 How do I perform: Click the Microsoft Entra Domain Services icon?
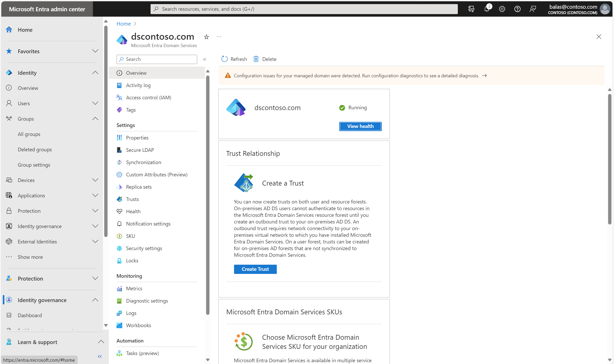click(x=123, y=39)
